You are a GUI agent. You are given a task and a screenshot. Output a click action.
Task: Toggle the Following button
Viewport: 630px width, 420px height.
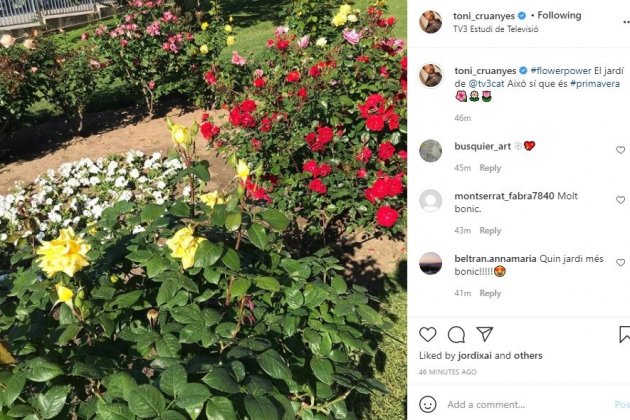coord(559,15)
